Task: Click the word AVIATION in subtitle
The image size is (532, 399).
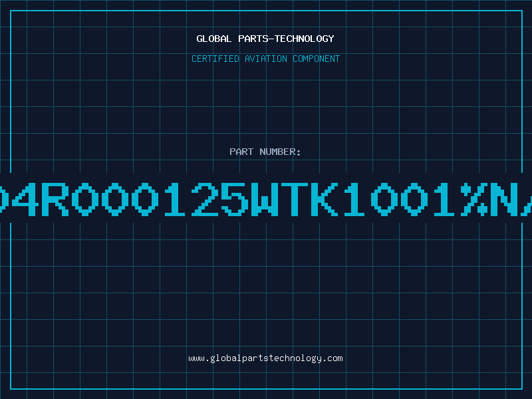Action: coord(265,59)
